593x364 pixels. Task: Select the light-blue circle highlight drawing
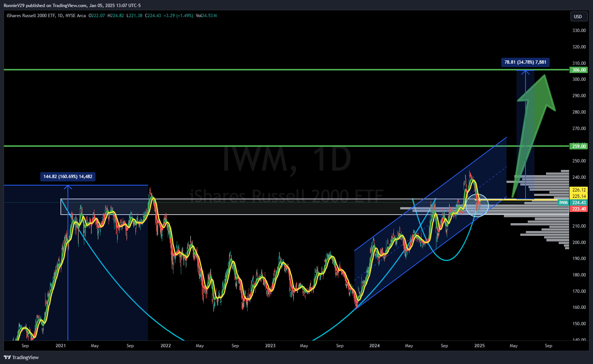pyautogui.click(x=477, y=205)
